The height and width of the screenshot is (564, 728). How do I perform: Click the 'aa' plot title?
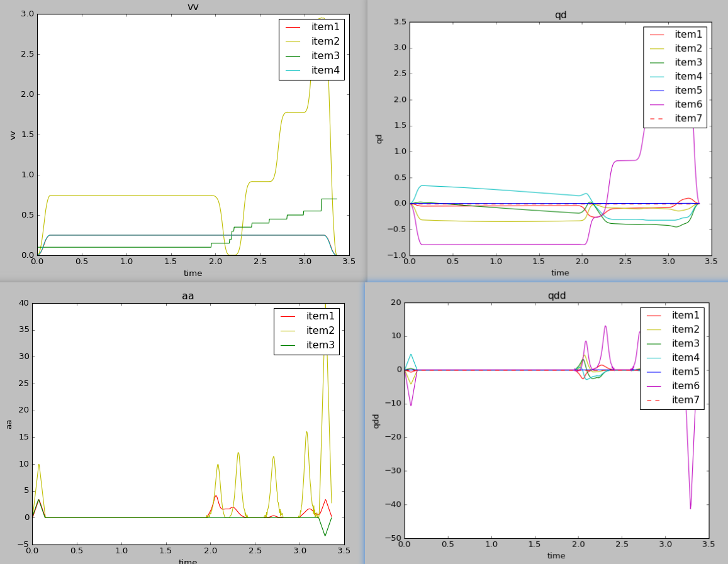(x=188, y=296)
